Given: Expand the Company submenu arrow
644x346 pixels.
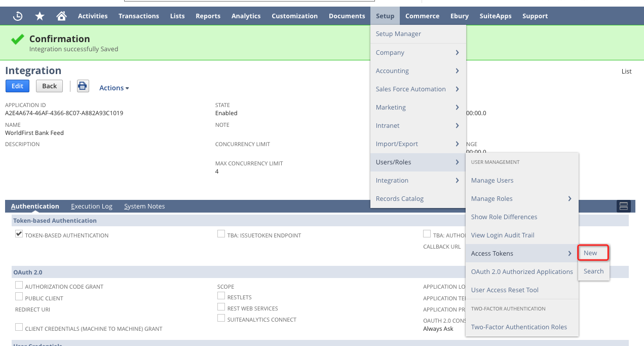Looking at the screenshot, I should 457,53.
